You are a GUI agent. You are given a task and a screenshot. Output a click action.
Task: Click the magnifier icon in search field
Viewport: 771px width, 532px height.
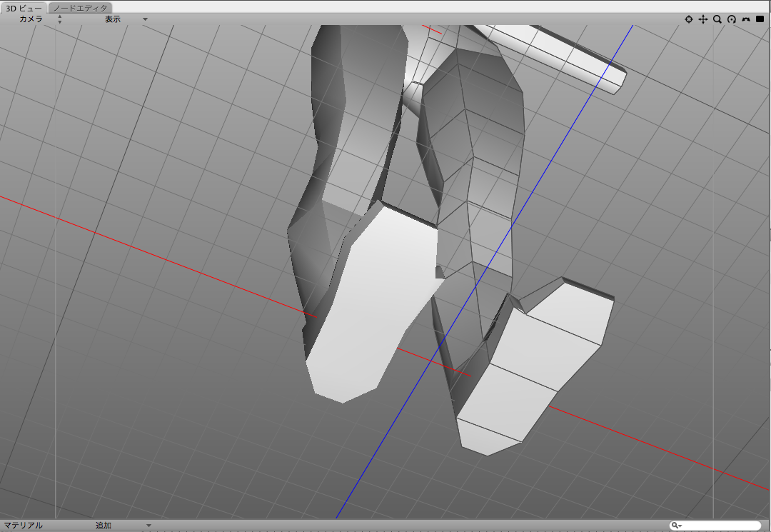click(677, 526)
